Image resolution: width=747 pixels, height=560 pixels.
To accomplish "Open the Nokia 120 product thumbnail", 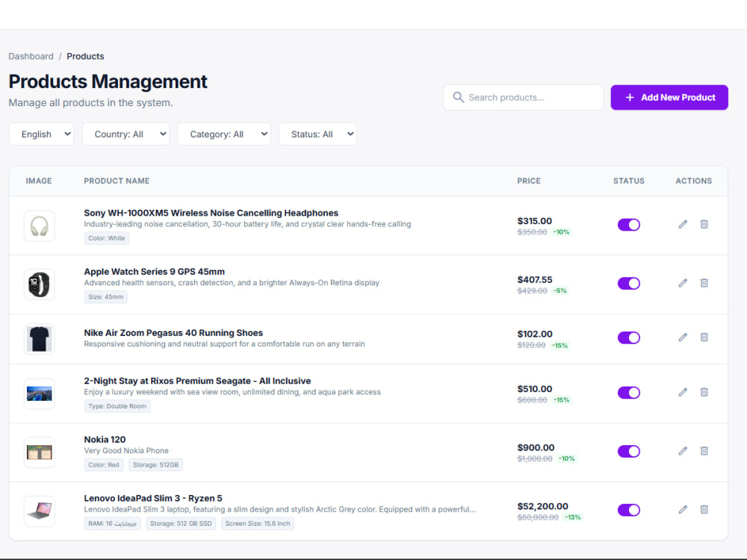I will 39,452.
